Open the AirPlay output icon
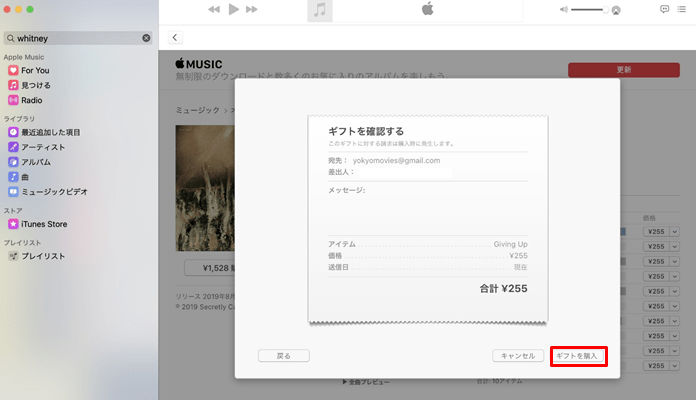Screen dimensions: 697x400 pyautogui.click(x=616, y=10)
